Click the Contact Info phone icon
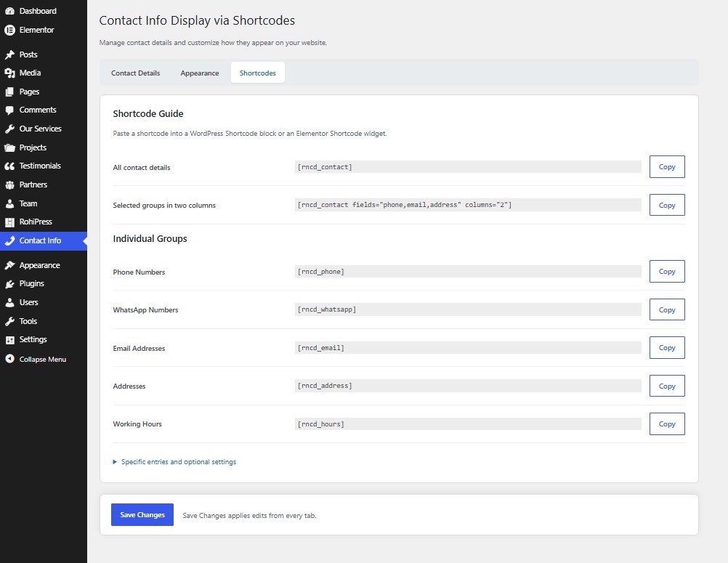 [x=9, y=241]
